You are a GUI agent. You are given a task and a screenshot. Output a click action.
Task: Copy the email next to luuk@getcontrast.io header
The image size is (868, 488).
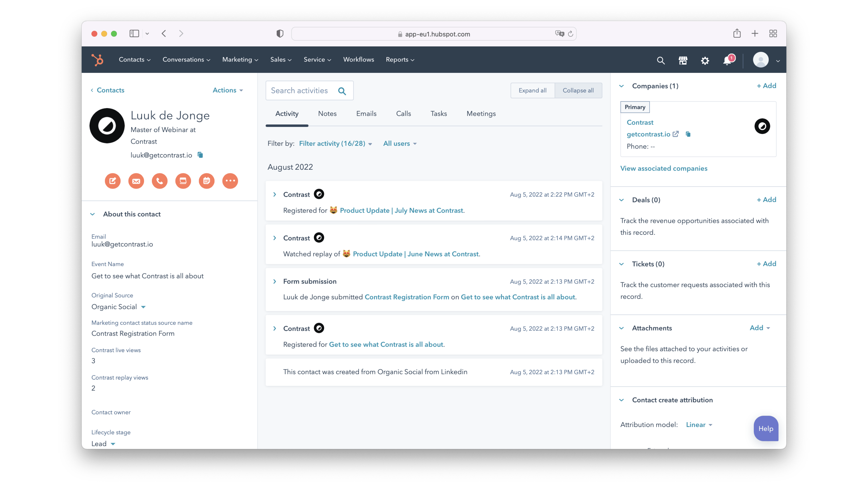coord(200,155)
